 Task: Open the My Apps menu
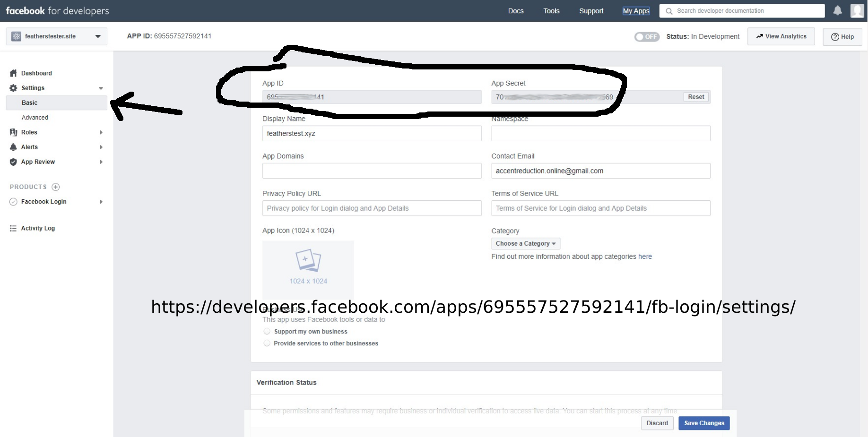[x=636, y=11]
